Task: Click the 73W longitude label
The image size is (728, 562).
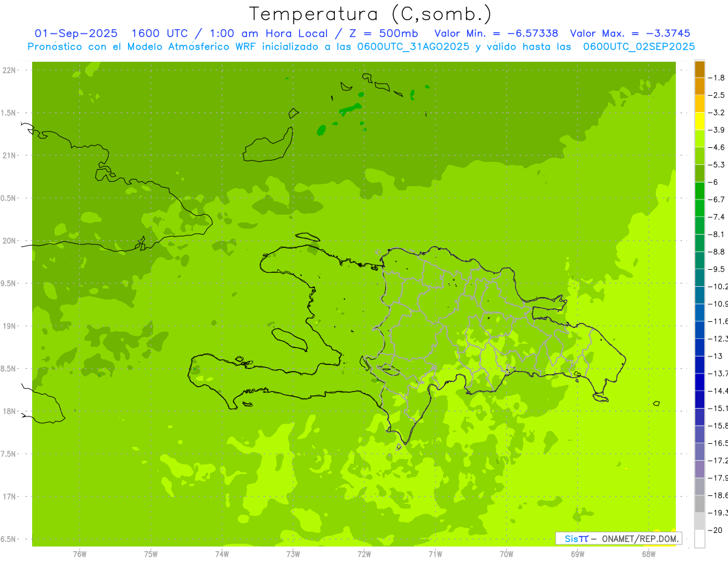Action: coord(293,554)
